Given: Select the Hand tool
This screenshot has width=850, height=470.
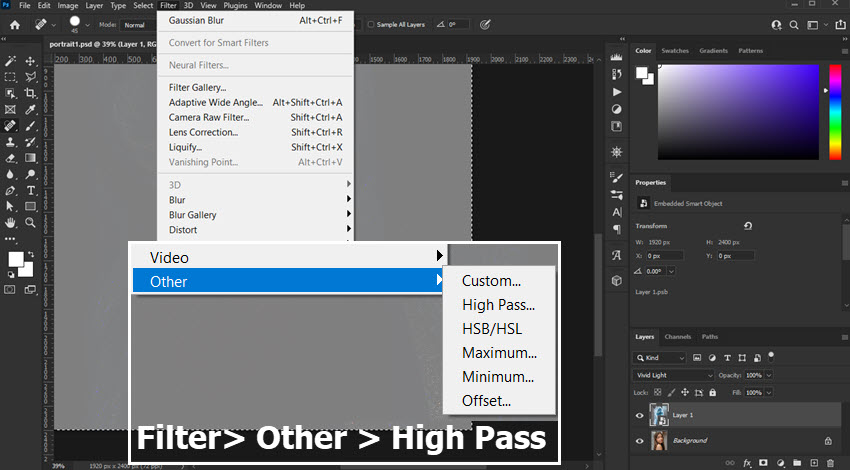Looking at the screenshot, I should pyautogui.click(x=10, y=223).
